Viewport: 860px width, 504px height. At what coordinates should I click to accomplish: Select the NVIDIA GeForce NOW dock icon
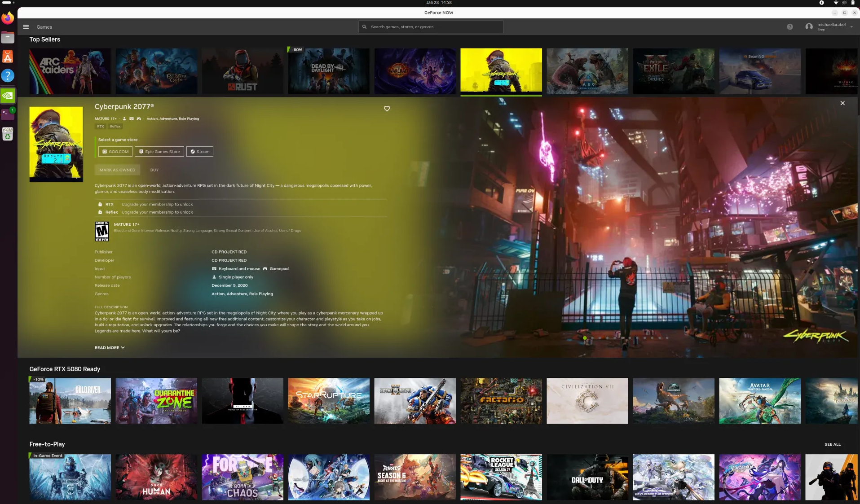(8, 95)
